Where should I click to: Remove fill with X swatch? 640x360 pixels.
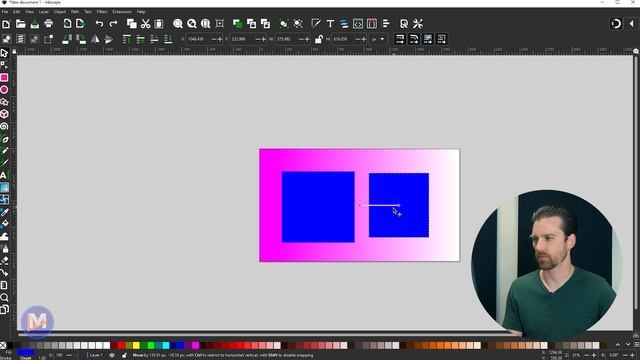(x=3, y=346)
